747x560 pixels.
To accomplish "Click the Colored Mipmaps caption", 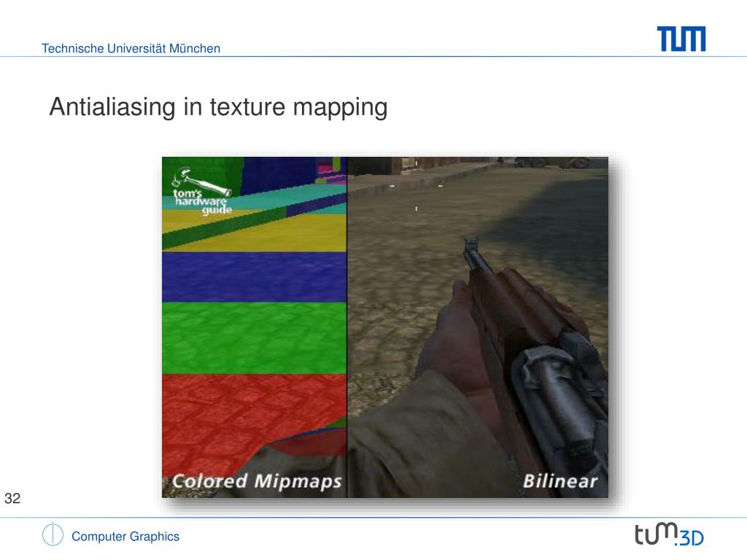I will [257, 481].
